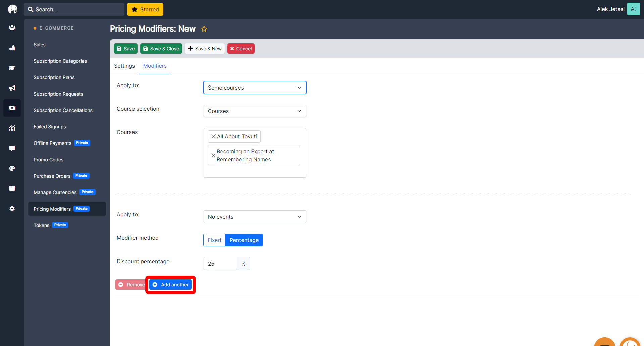Open the money E-Commerce sidebar icon
Image resolution: width=644 pixels, height=346 pixels.
tap(12, 108)
